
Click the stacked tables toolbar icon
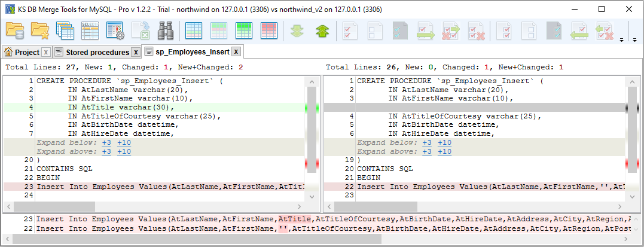click(x=65, y=31)
